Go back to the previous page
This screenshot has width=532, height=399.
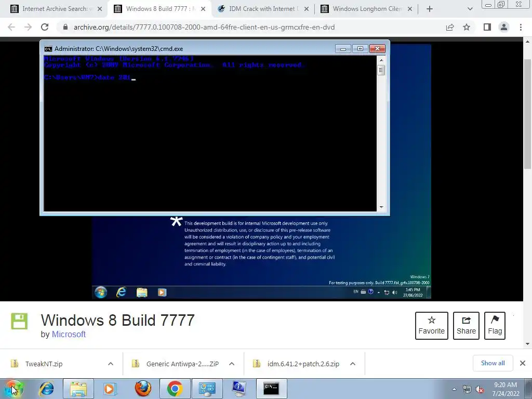click(x=11, y=27)
